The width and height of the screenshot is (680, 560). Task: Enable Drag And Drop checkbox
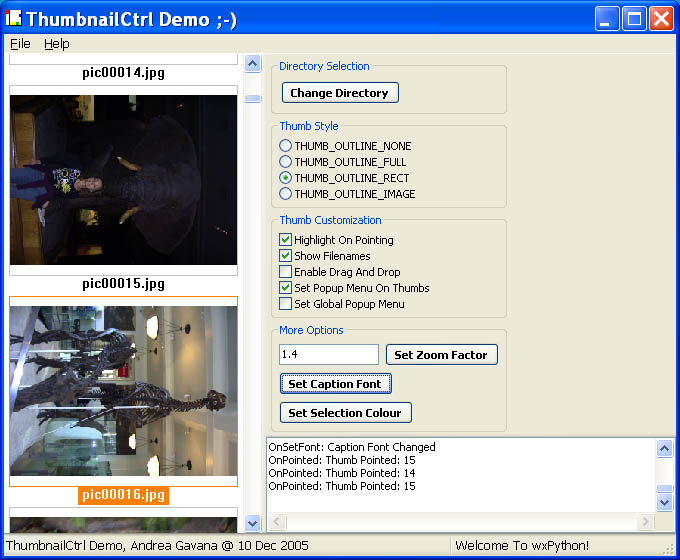[286, 272]
